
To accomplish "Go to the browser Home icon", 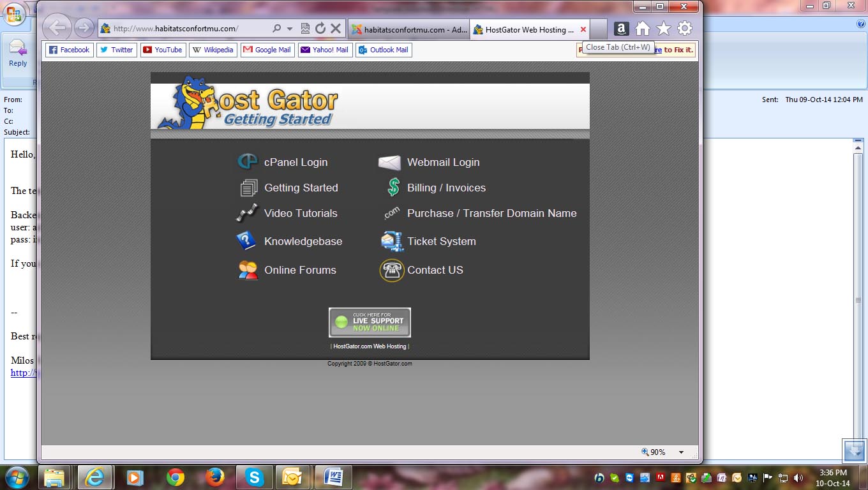I will point(643,29).
